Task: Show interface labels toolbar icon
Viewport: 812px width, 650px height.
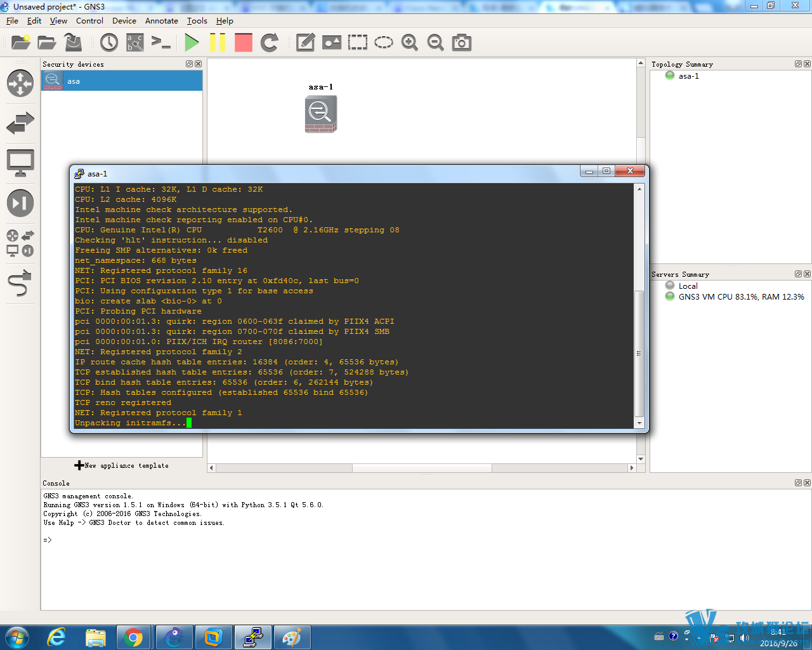Action: point(135,43)
